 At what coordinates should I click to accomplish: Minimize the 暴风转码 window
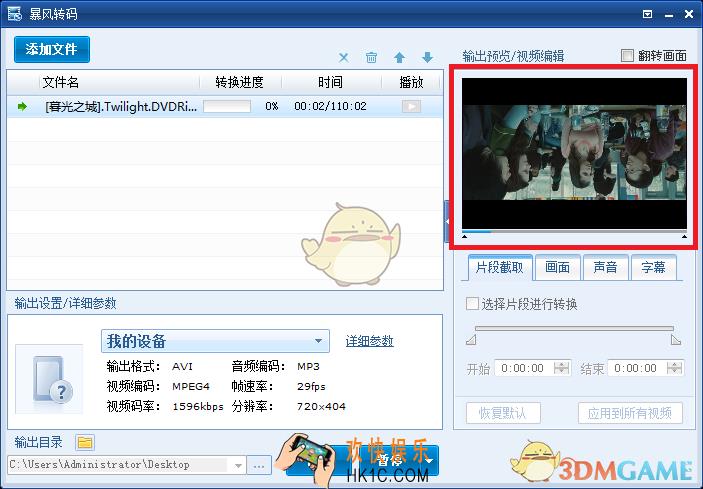(x=669, y=15)
